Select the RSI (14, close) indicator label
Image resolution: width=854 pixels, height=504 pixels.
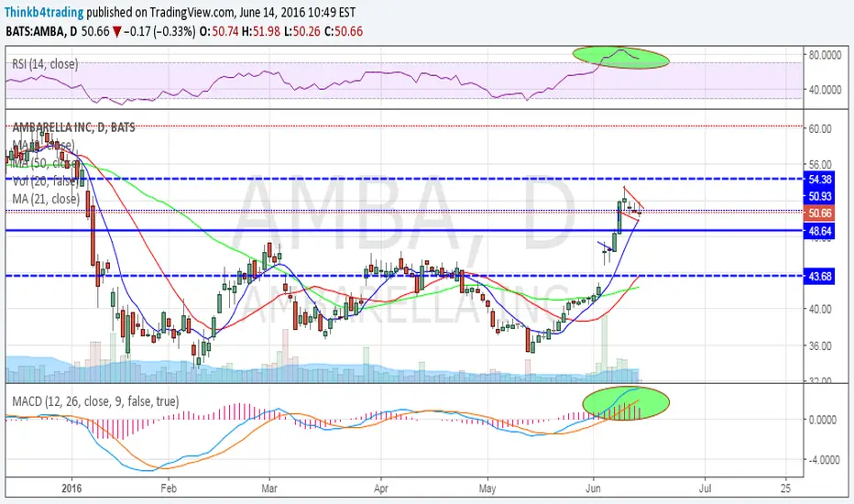pyautogui.click(x=45, y=64)
